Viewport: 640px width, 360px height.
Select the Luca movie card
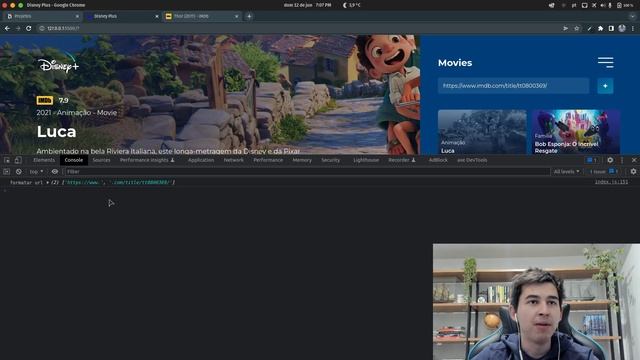[482, 132]
